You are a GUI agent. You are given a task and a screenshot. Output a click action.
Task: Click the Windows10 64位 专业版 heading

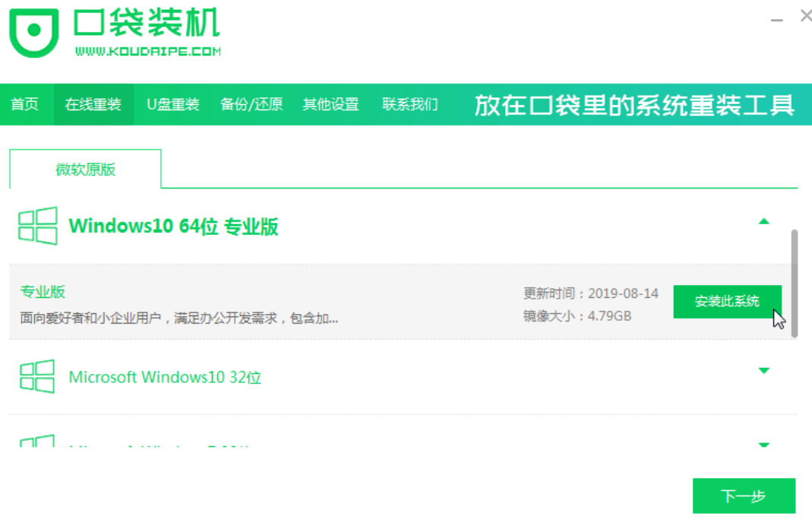(173, 226)
